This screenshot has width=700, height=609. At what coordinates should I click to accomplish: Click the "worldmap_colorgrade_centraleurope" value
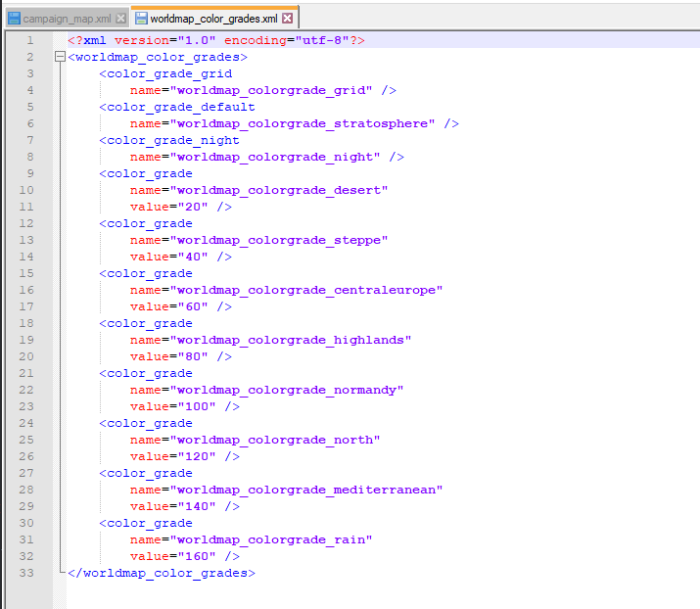point(306,290)
